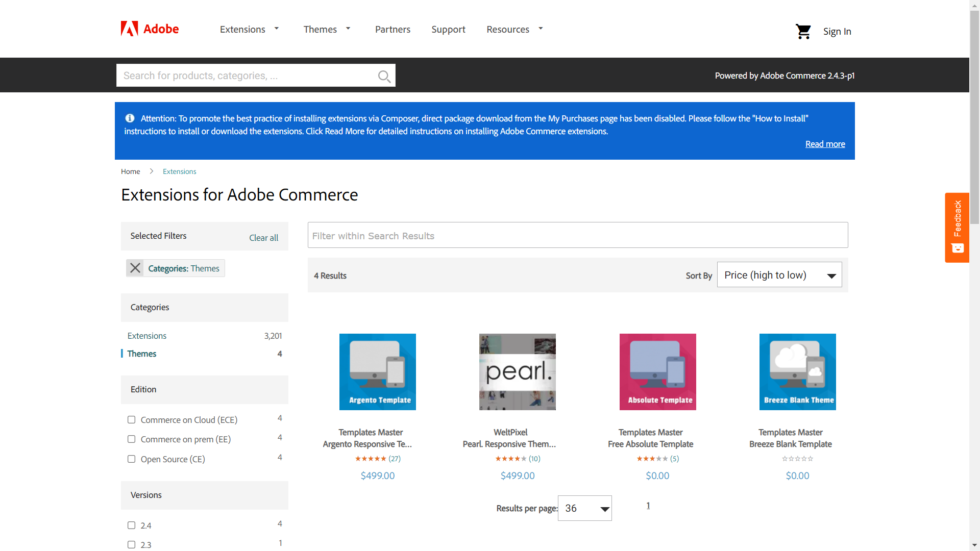Open Breeze Blank Template title

point(790,444)
